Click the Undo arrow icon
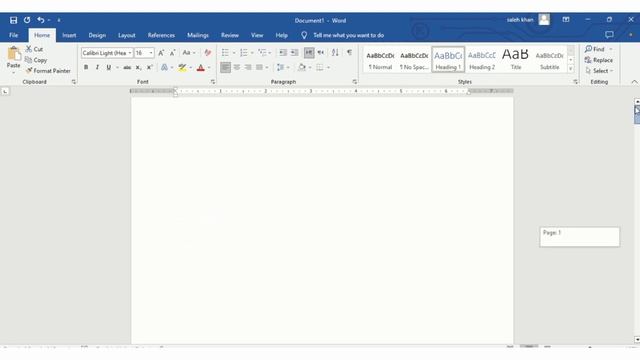This screenshot has width=640, height=360. [x=40, y=20]
